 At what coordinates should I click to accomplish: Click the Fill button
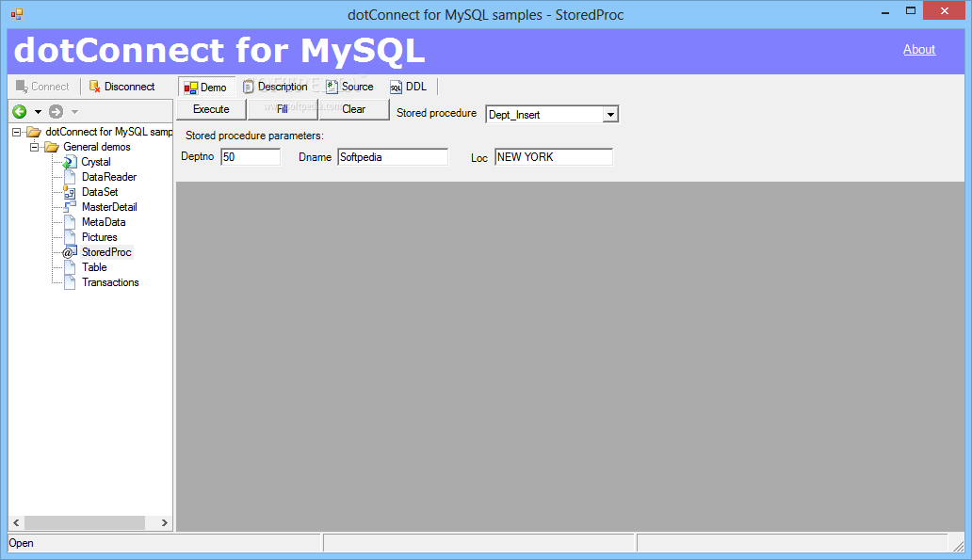pyautogui.click(x=282, y=109)
